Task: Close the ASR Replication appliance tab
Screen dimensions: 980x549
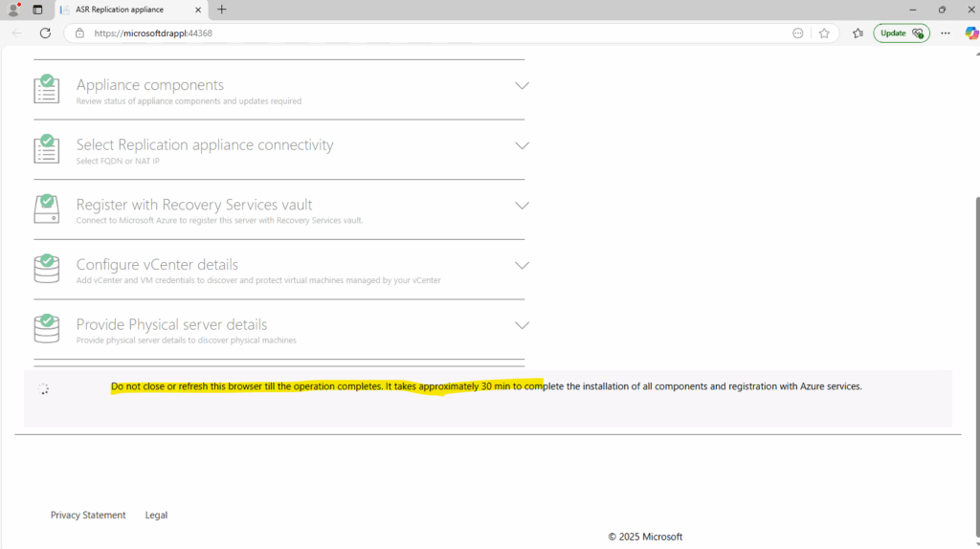Action: coord(198,10)
